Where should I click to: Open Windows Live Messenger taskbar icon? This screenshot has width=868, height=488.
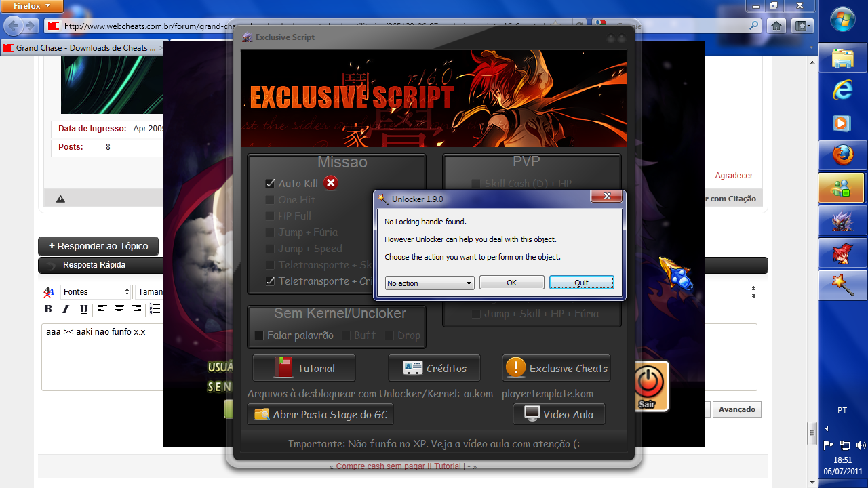click(843, 188)
